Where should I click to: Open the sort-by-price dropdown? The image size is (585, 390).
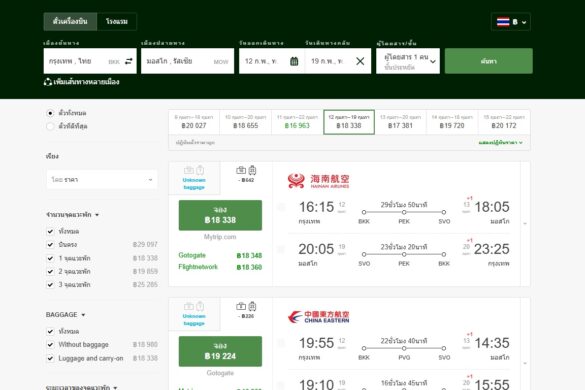coord(101,180)
